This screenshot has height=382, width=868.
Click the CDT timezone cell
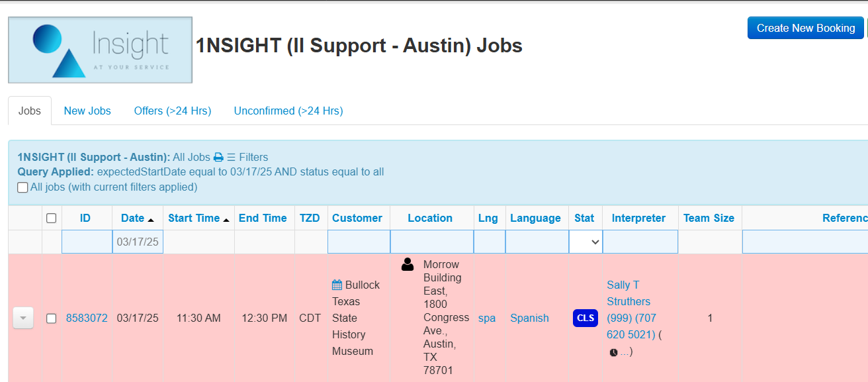click(x=310, y=318)
